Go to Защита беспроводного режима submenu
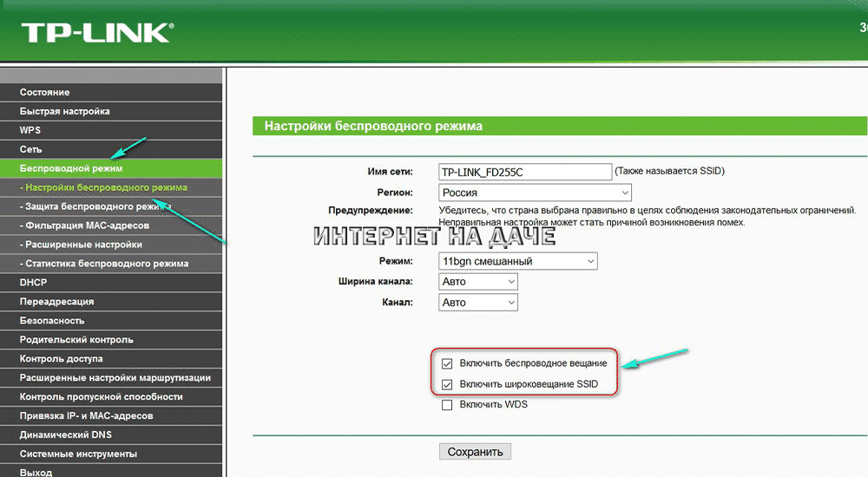The height and width of the screenshot is (477, 868). [x=95, y=206]
